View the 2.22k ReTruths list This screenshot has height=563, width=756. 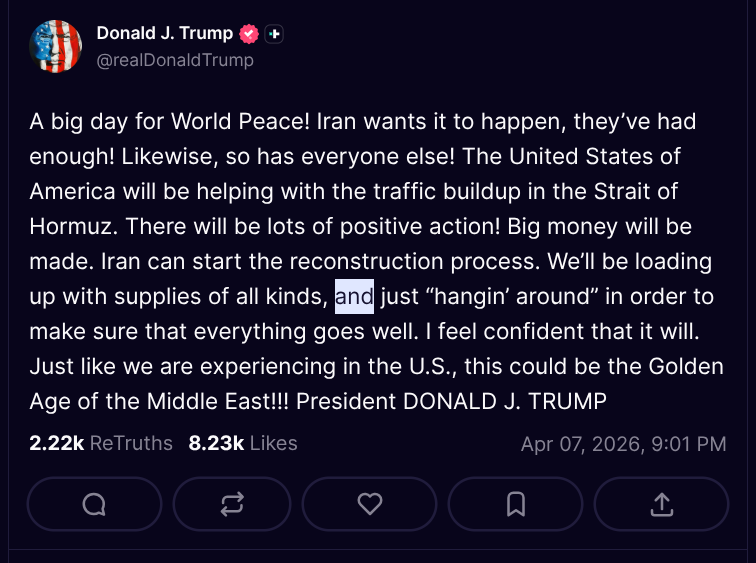coord(101,442)
